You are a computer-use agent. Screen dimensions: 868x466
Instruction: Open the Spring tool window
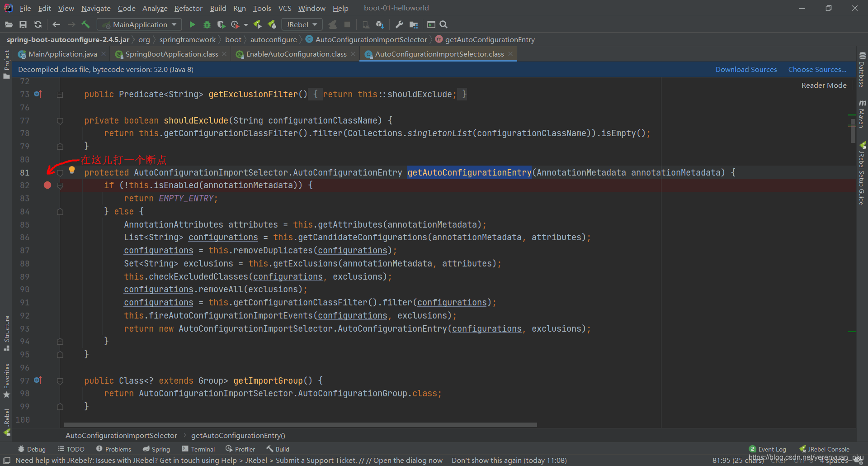[156, 449]
